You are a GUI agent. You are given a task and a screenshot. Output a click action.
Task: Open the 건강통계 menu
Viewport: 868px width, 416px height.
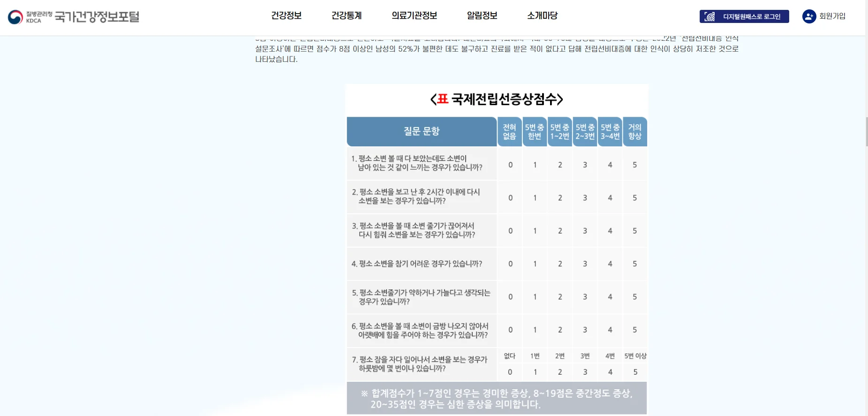tap(347, 15)
